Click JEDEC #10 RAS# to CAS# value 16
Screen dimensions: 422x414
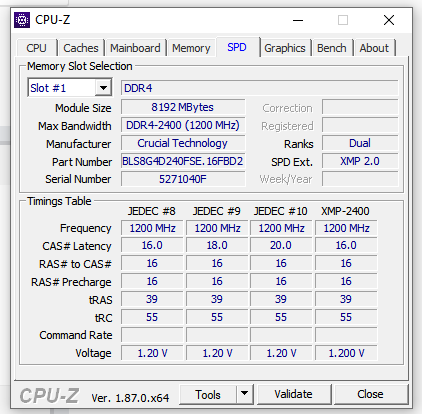point(281,263)
